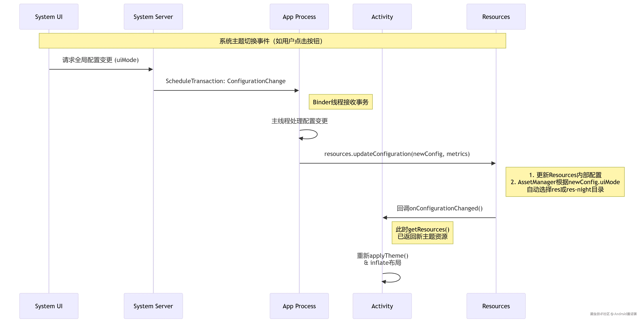Click the Binder线程接收事务 yellow note

tap(341, 102)
